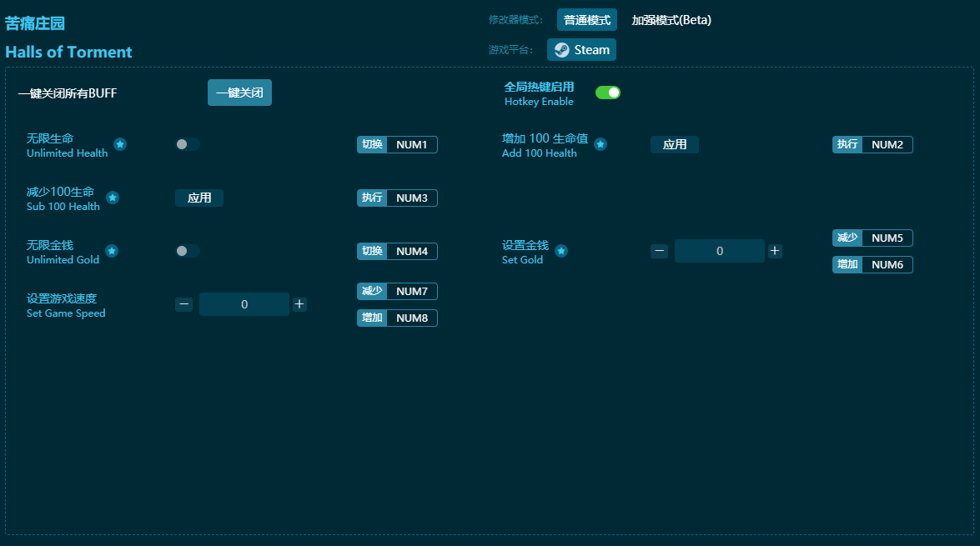
Task: Click the star icon beside Unlimited Gold
Action: pos(112,251)
